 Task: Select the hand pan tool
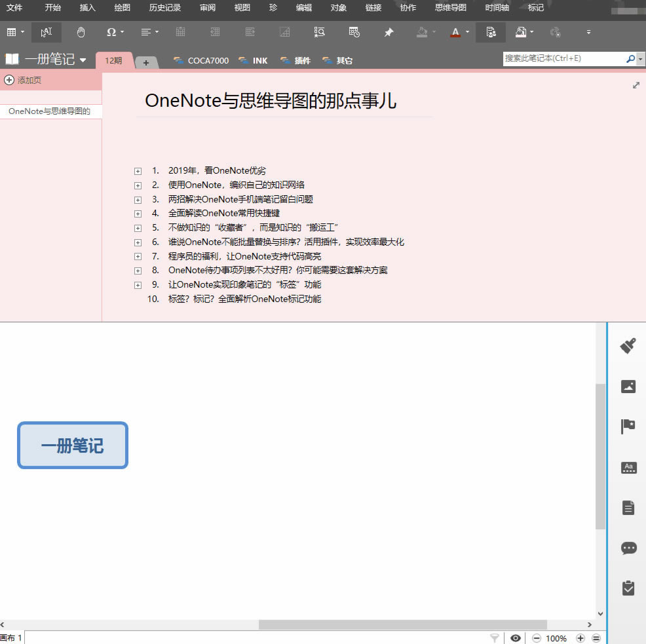click(x=81, y=32)
